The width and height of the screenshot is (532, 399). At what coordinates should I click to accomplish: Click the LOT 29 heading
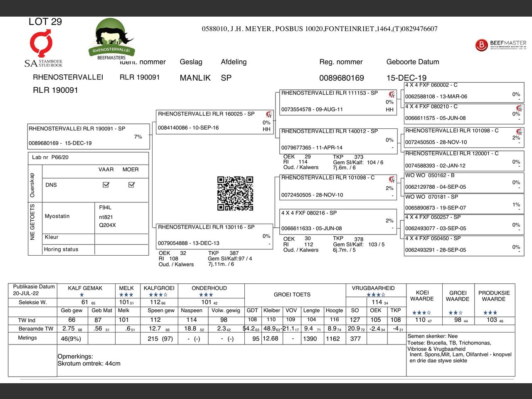45,22
